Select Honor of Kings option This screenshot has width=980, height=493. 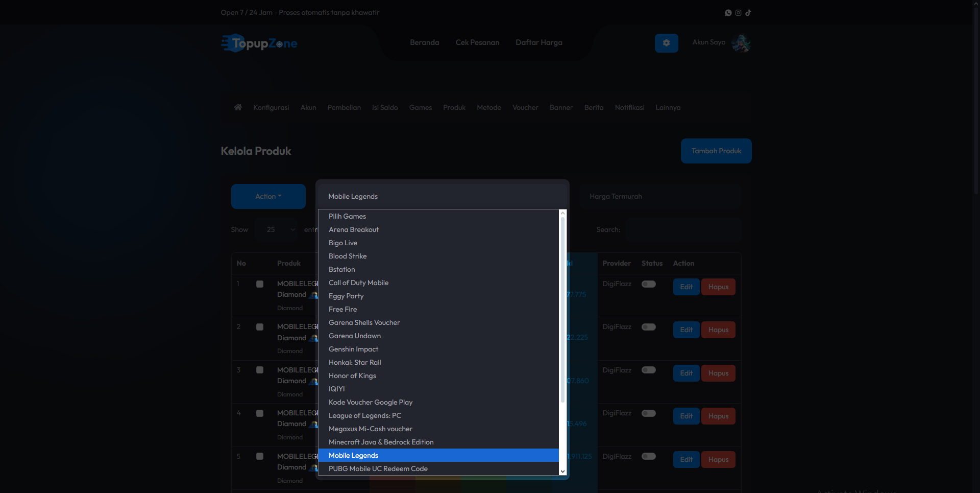coord(438,375)
